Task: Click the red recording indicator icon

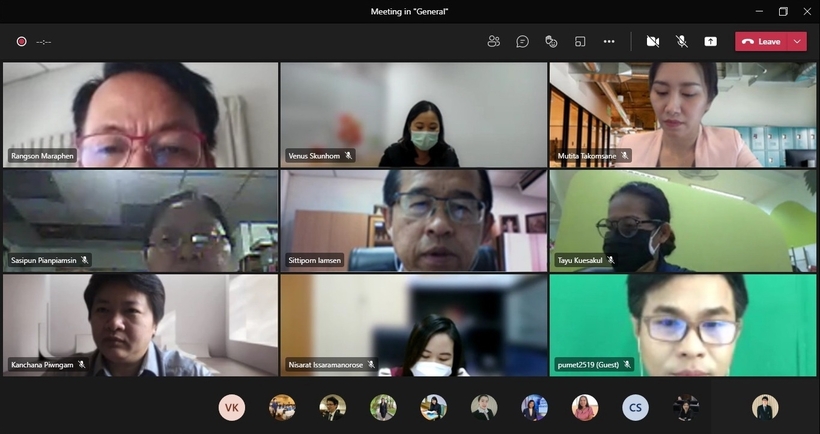Action: pos(21,41)
